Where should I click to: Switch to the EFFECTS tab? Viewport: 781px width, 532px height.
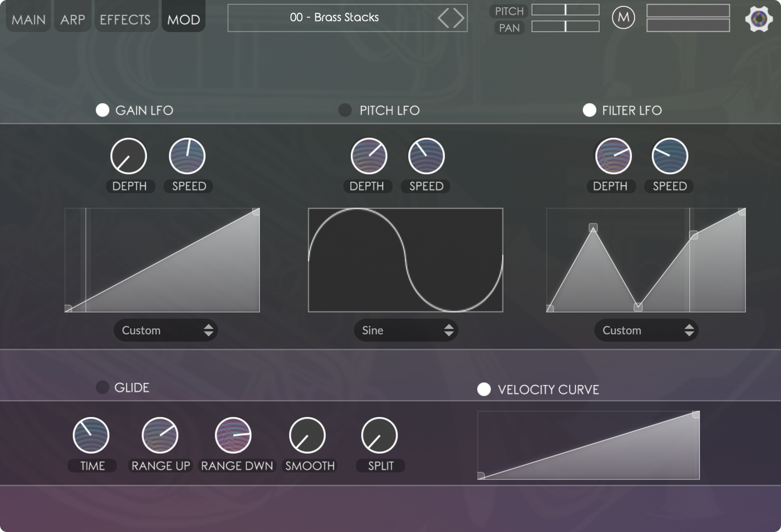[x=125, y=19]
